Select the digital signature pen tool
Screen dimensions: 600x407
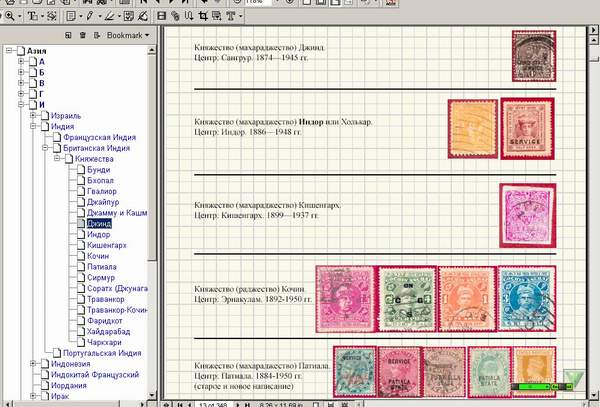tap(143, 16)
